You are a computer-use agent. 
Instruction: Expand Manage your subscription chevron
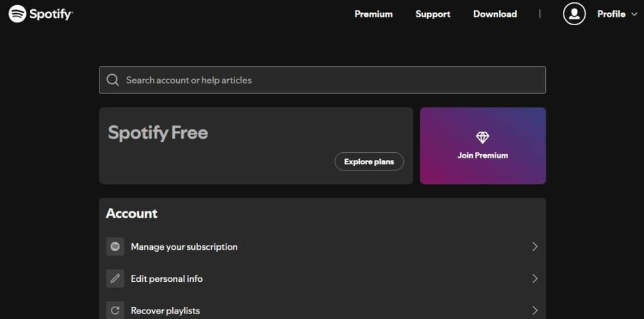pos(535,247)
